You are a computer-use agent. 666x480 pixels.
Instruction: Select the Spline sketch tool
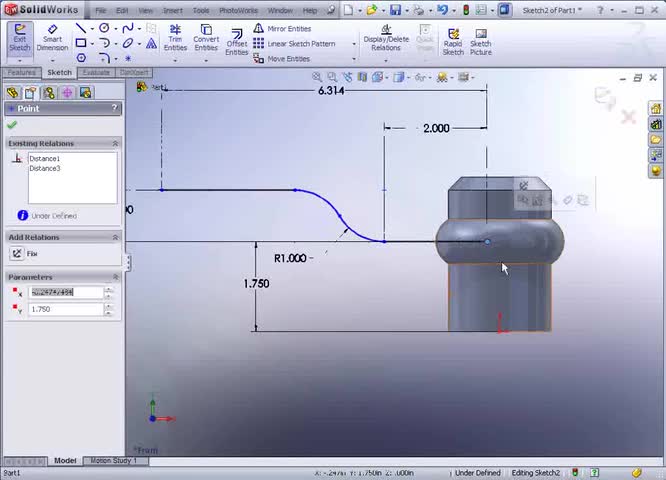127,28
